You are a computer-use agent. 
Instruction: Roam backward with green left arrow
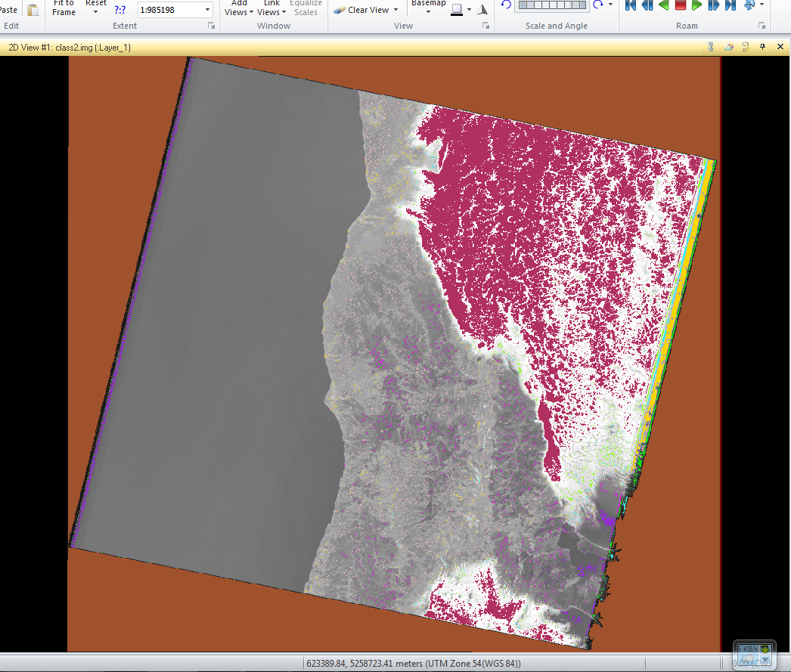click(664, 5)
